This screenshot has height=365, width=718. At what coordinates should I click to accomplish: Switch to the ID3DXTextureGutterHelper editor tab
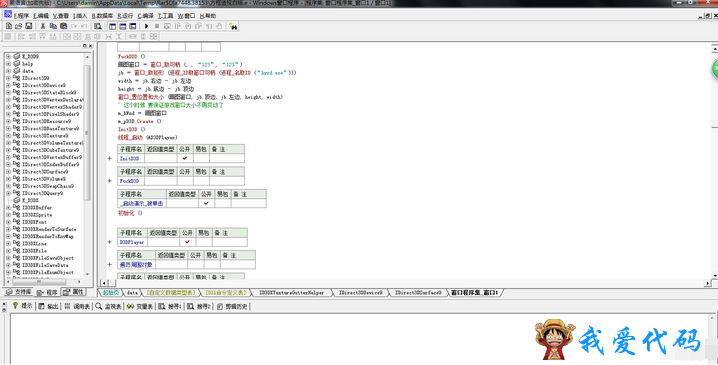291,292
